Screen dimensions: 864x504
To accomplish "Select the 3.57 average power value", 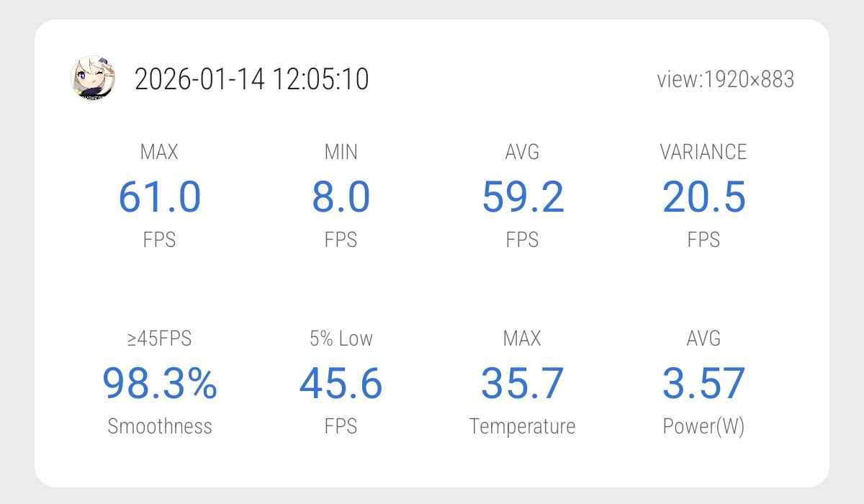I will [x=703, y=382].
